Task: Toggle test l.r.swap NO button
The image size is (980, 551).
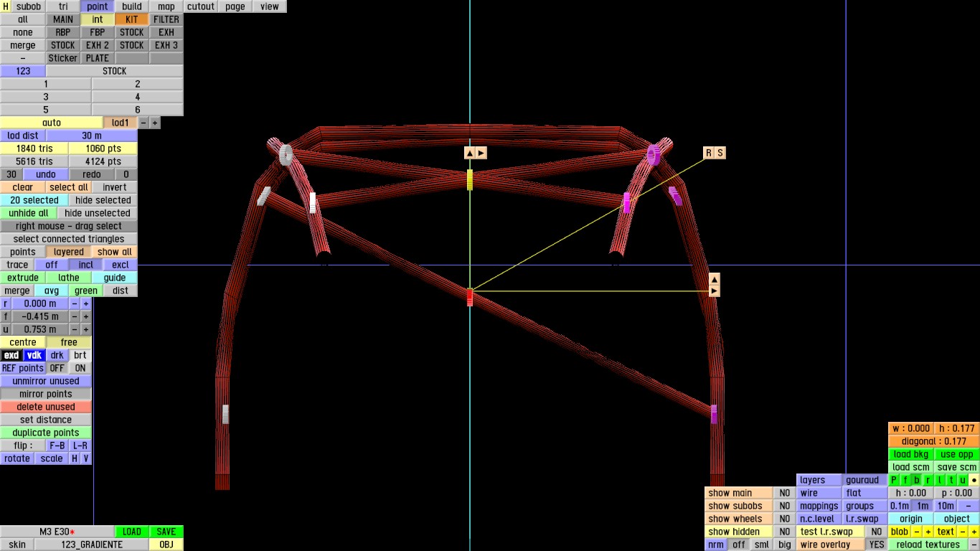Action: coord(877,532)
